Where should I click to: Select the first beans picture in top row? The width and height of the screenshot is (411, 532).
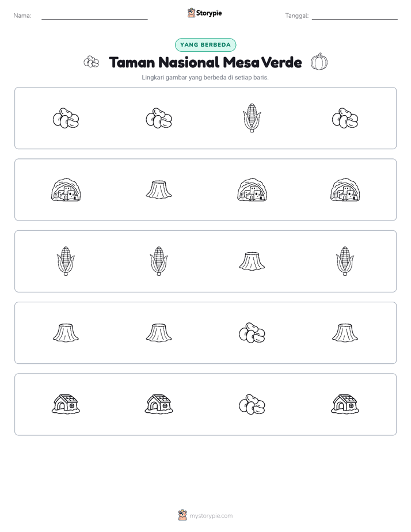[x=66, y=118]
